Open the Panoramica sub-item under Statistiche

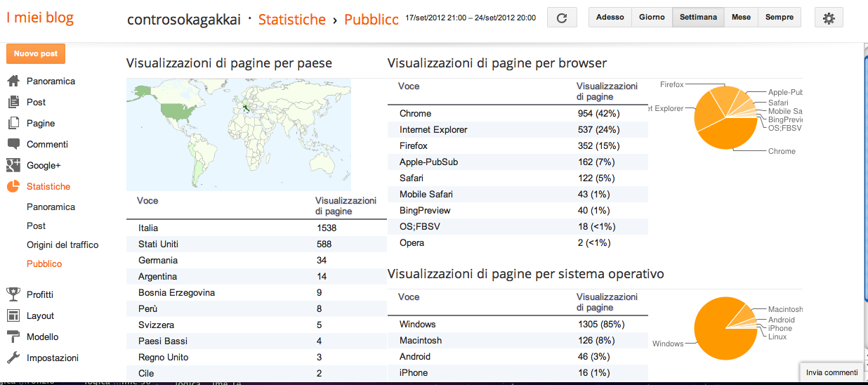[51, 207]
